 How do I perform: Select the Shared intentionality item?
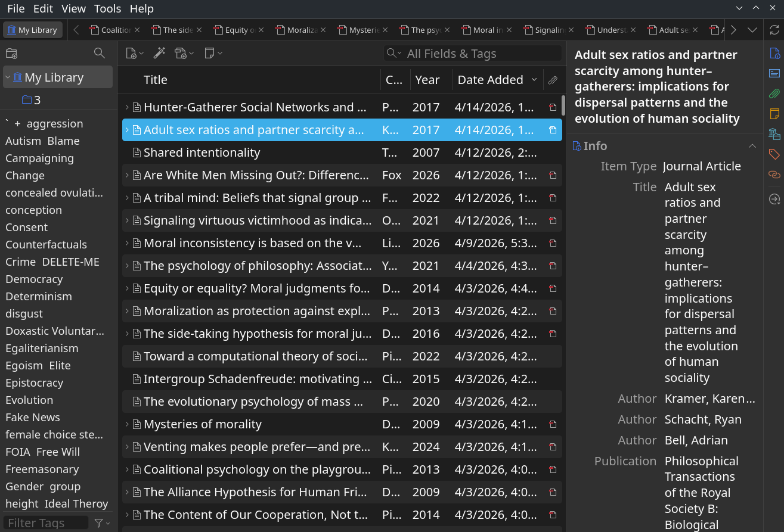[202, 153]
